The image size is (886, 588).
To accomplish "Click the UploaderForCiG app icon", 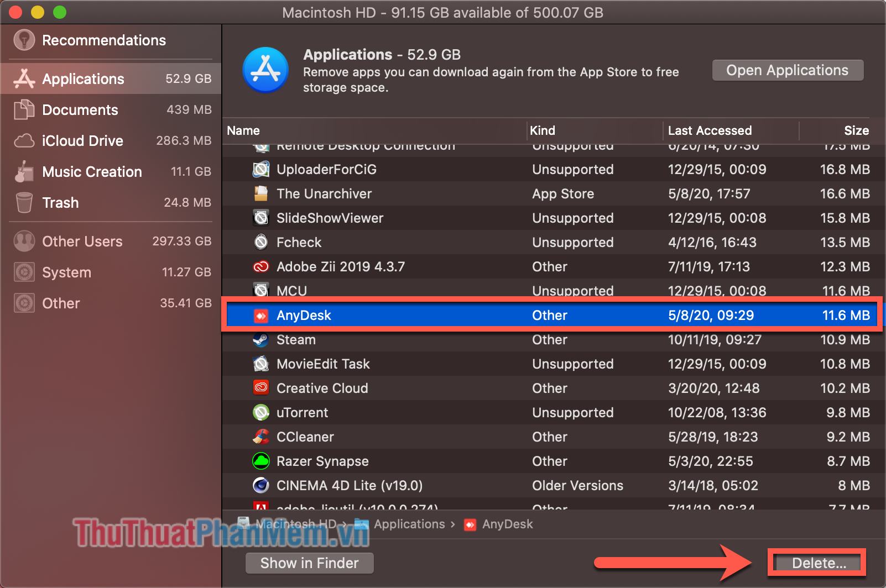I will point(261,169).
